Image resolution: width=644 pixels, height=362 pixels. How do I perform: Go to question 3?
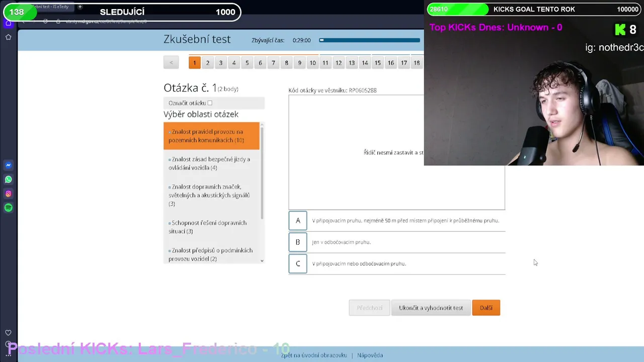tap(220, 63)
